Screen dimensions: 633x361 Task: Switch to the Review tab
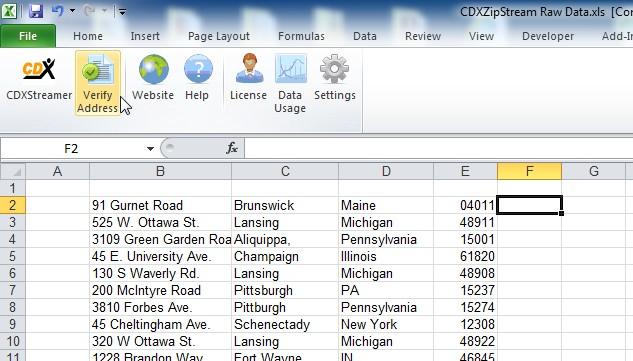[423, 36]
